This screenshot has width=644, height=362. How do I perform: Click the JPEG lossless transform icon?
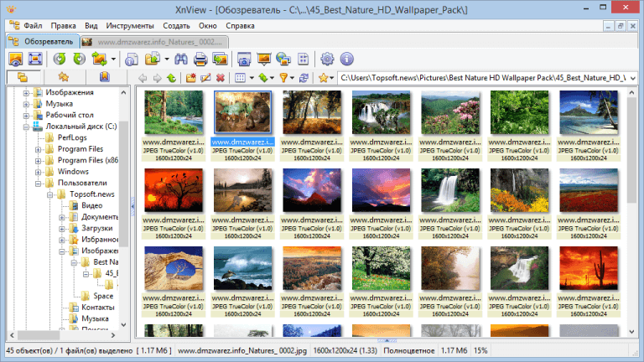click(x=100, y=59)
